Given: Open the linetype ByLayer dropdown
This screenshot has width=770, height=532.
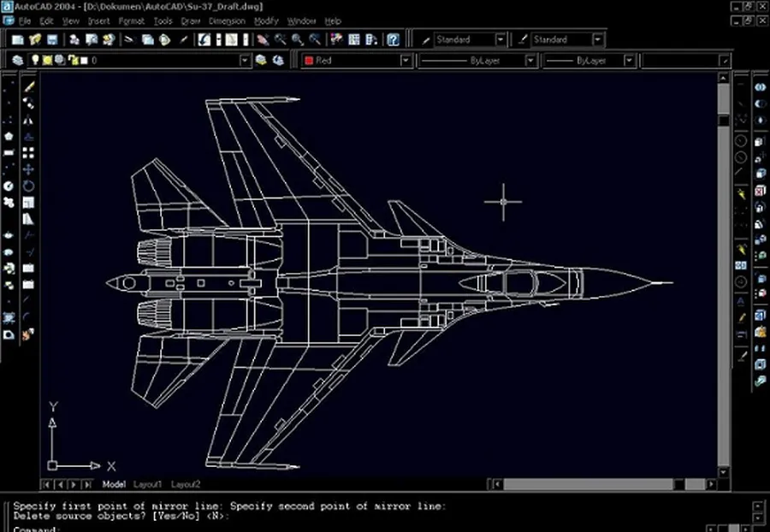Looking at the screenshot, I should click(x=531, y=61).
